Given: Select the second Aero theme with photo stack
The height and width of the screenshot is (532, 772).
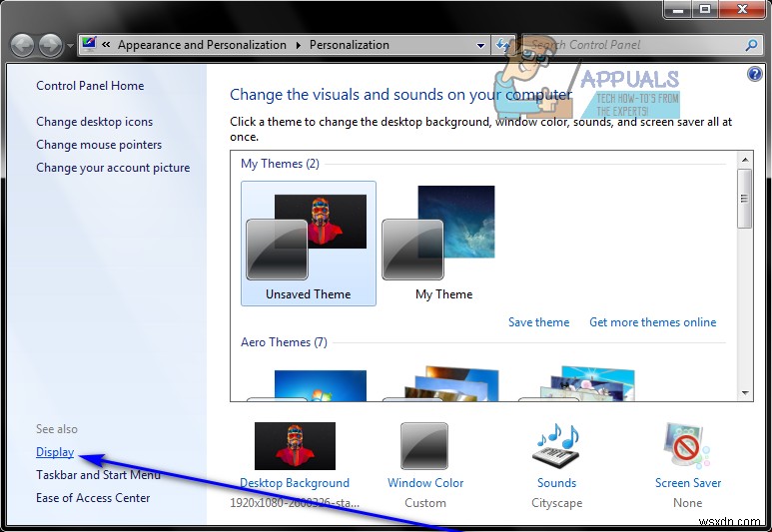Looking at the screenshot, I should (441, 384).
